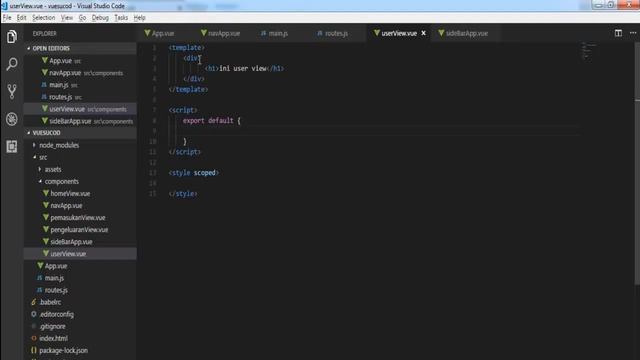640x360 pixels.
Task: Open the Debug view in activity bar
Action: click(x=12, y=119)
